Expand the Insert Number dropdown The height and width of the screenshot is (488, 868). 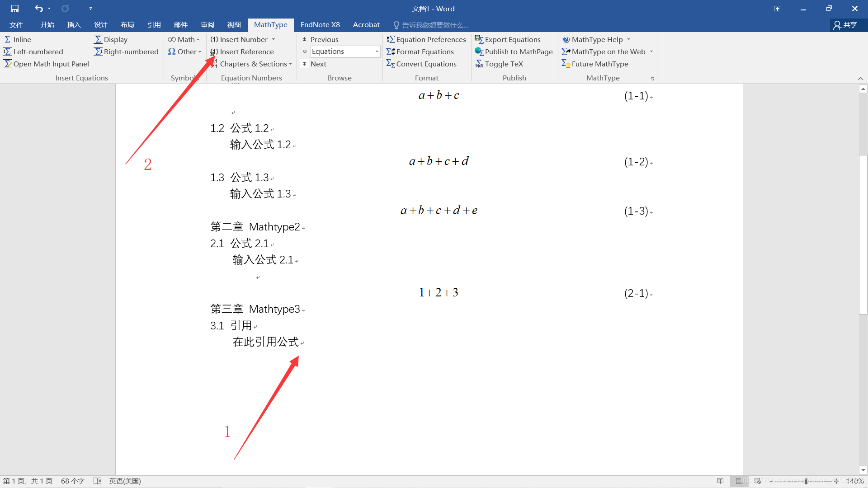(274, 39)
